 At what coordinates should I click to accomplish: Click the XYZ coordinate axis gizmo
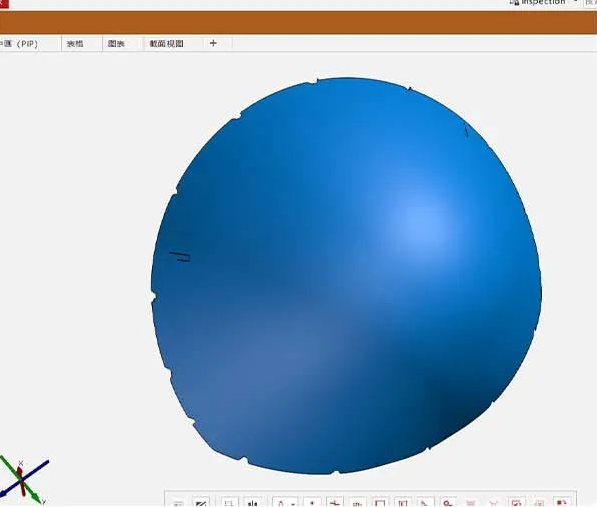(23, 480)
